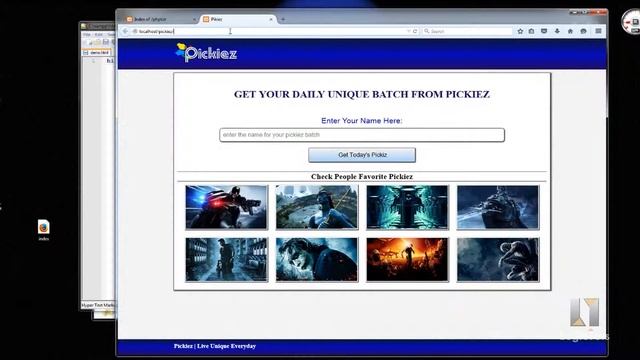The image size is (640, 360).
Task: Bookmark this page with the star icon
Action: coord(520,31)
